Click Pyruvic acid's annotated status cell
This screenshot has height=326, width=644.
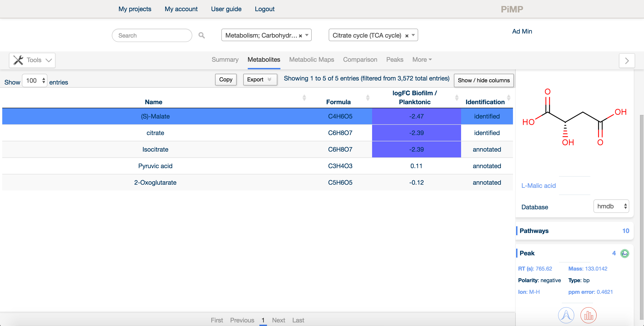coord(487,166)
